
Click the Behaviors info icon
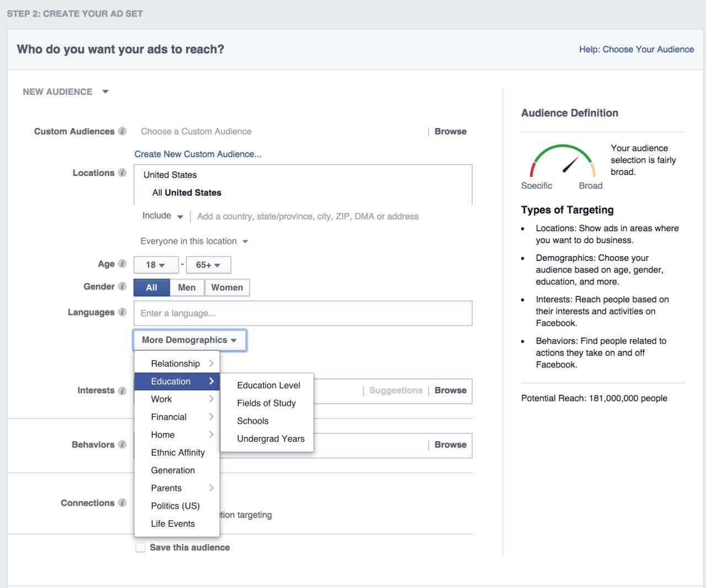(122, 445)
